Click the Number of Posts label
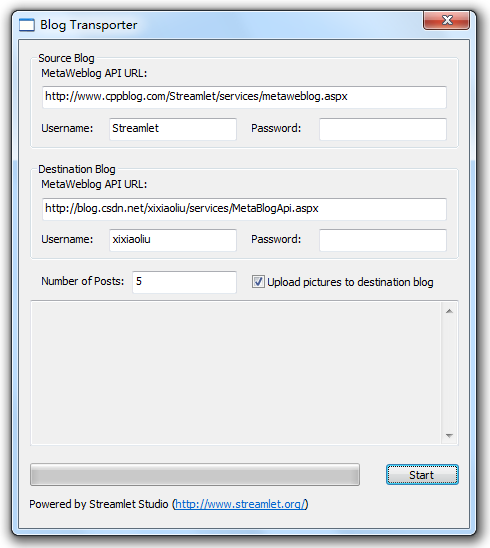 tap(82, 281)
